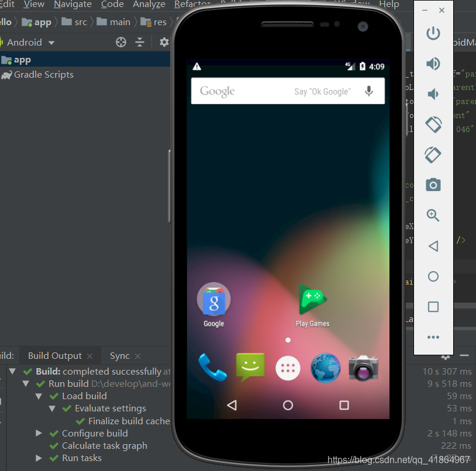This screenshot has height=471, width=476.
Task: Close the Sync tab
Action: coord(137,356)
